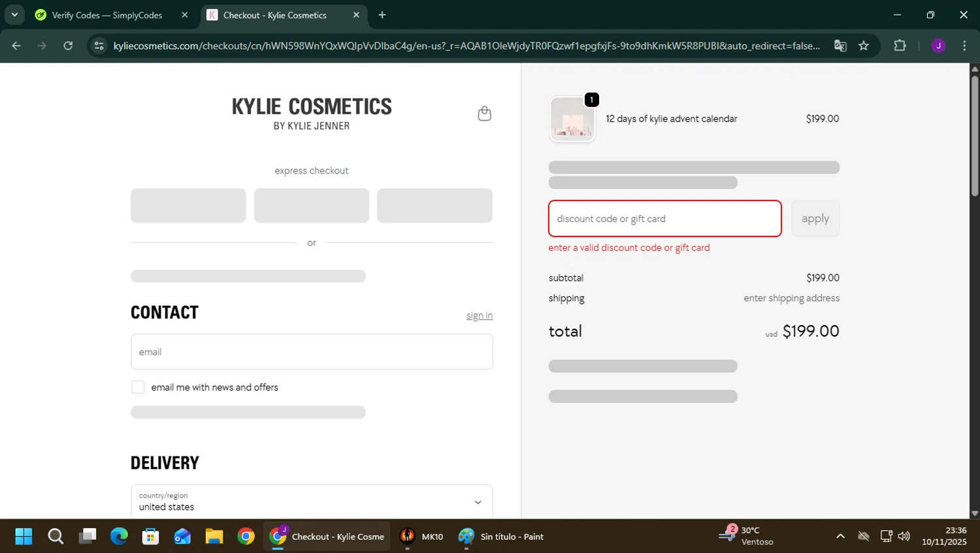980x553 pixels.
Task: Click the Chrome back arrow
Action: click(x=16, y=46)
